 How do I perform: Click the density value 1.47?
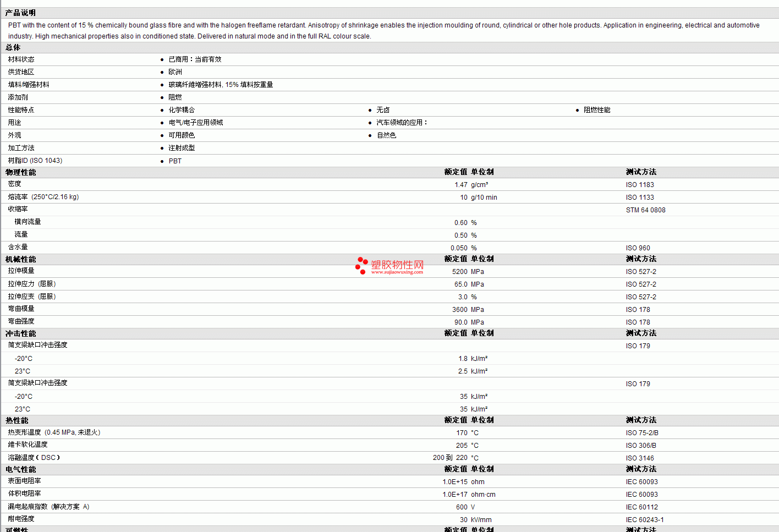[461, 185]
